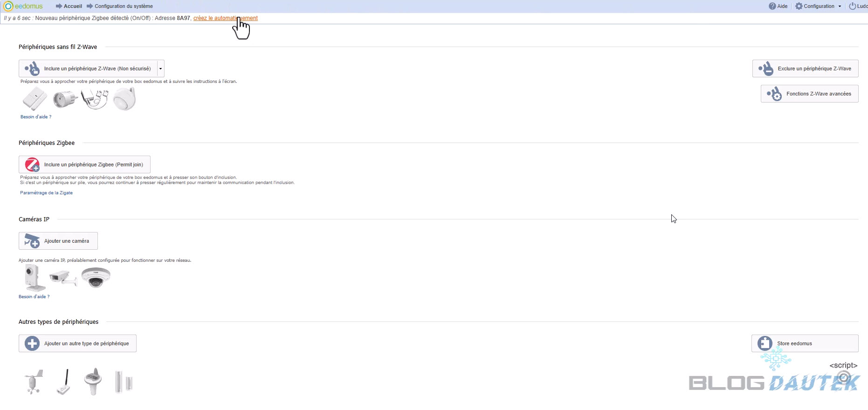Click the weather station anemometer image

pyautogui.click(x=34, y=382)
